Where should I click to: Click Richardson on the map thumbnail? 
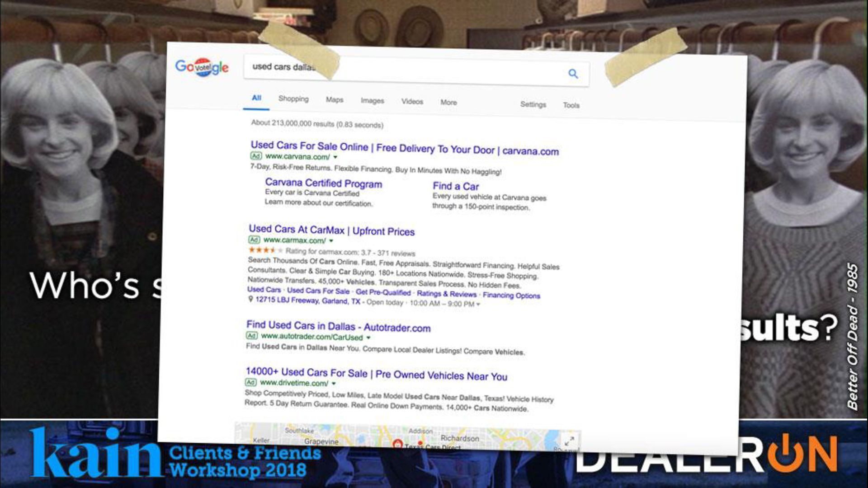pyautogui.click(x=459, y=438)
